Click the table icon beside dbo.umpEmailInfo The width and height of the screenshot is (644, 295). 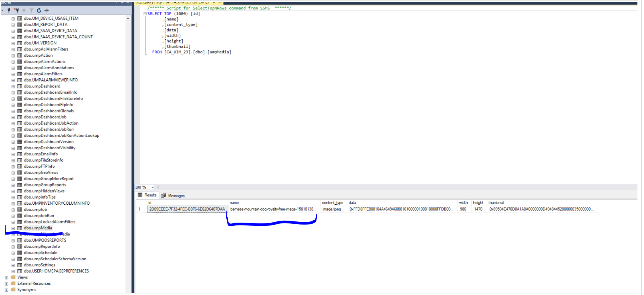click(20, 154)
